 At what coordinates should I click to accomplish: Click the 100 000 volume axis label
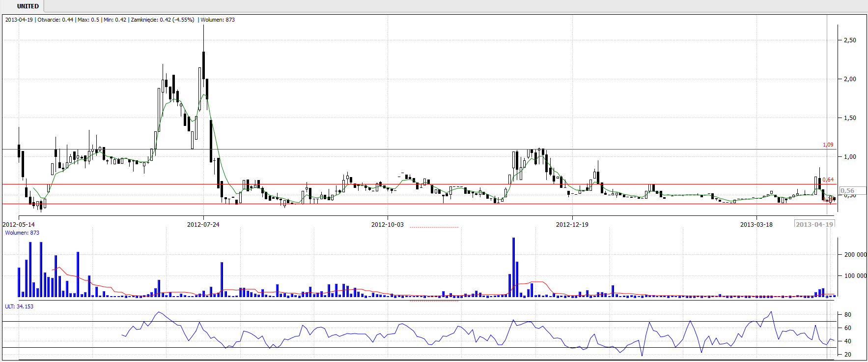tap(855, 276)
